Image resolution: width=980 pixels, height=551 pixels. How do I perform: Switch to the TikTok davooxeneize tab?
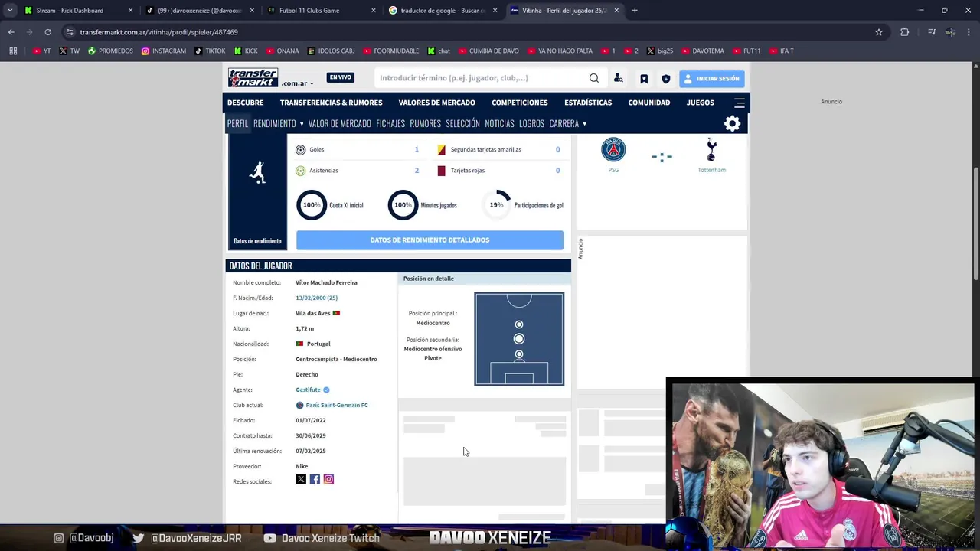[x=199, y=11]
